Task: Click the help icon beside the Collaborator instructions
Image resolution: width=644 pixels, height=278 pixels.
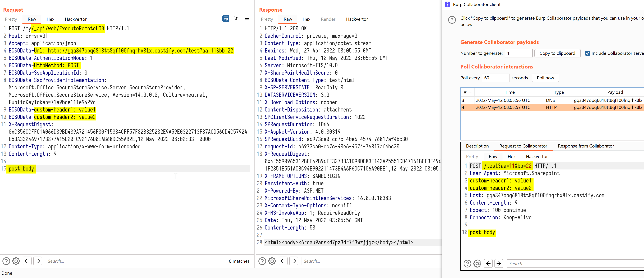Action: pos(452,20)
